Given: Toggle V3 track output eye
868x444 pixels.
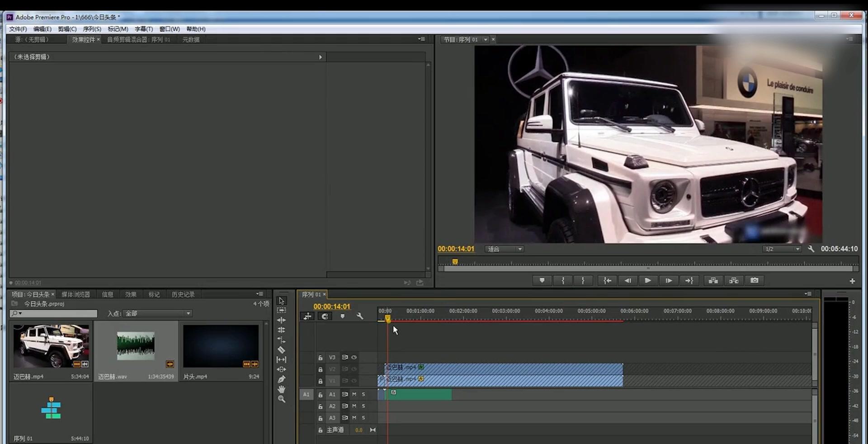Looking at the screenshot, I should 354,357.
